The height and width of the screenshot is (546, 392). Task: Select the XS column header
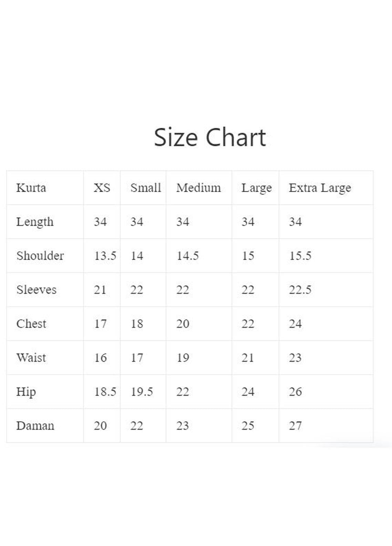(x=102, y=188)
